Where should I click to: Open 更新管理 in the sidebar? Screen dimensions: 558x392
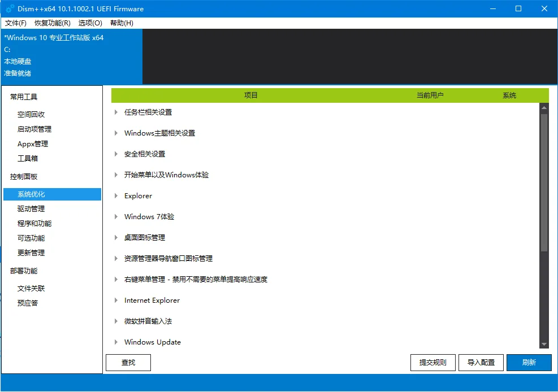[x=30, y=252]
